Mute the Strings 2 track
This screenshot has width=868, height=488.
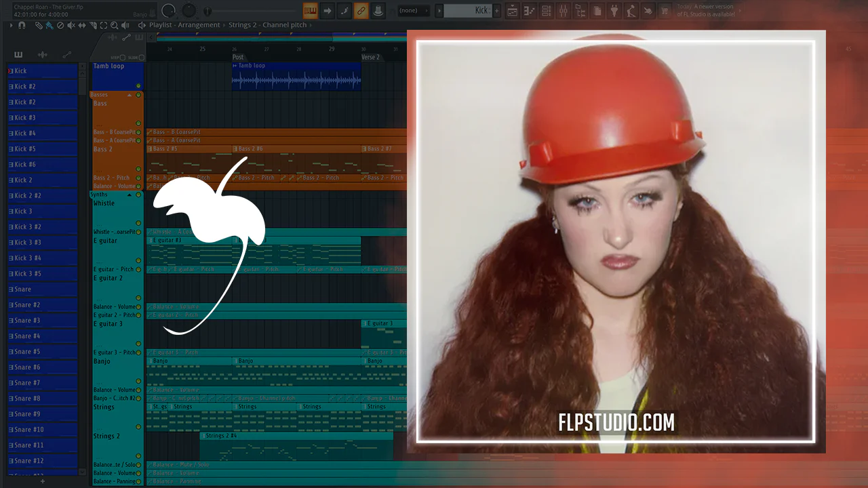tap(138, 455)
